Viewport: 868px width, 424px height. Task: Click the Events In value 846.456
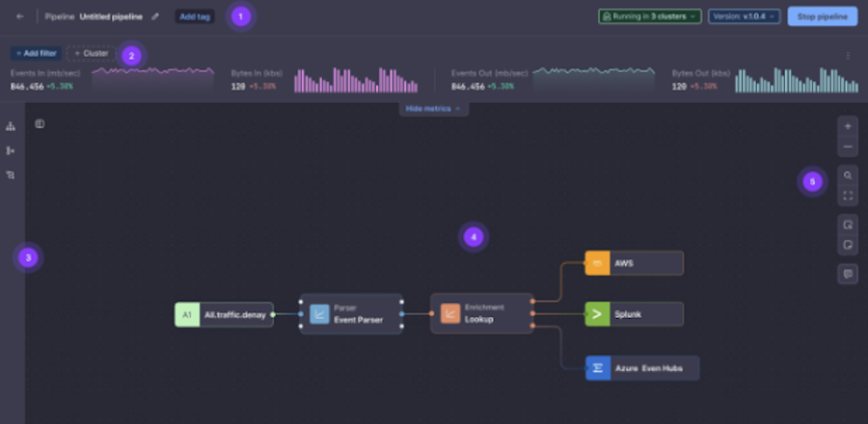tap(26, 86)
